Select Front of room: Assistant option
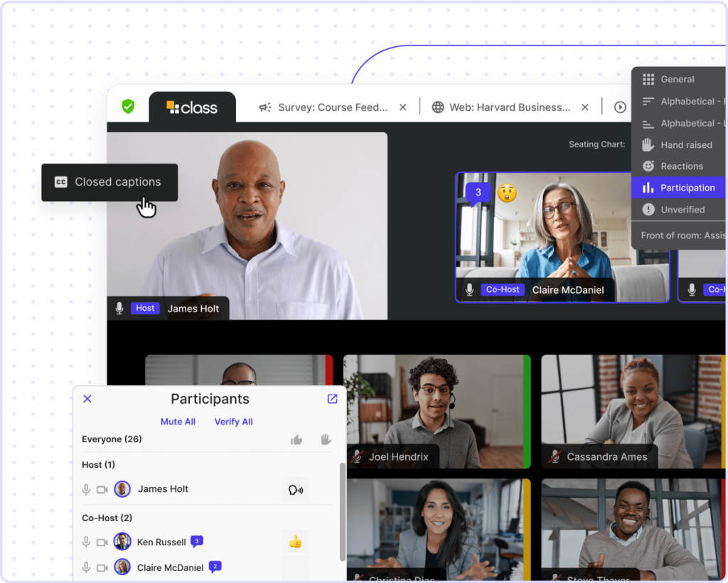This screenshot has width=728, height=583. [681, 235]
